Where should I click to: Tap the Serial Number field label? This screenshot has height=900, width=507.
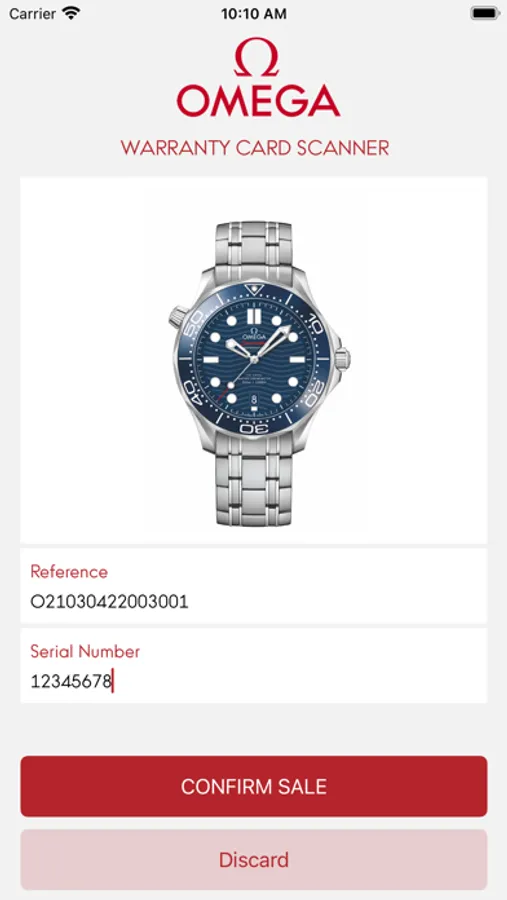pyautogui.click(x=85, y=651)
